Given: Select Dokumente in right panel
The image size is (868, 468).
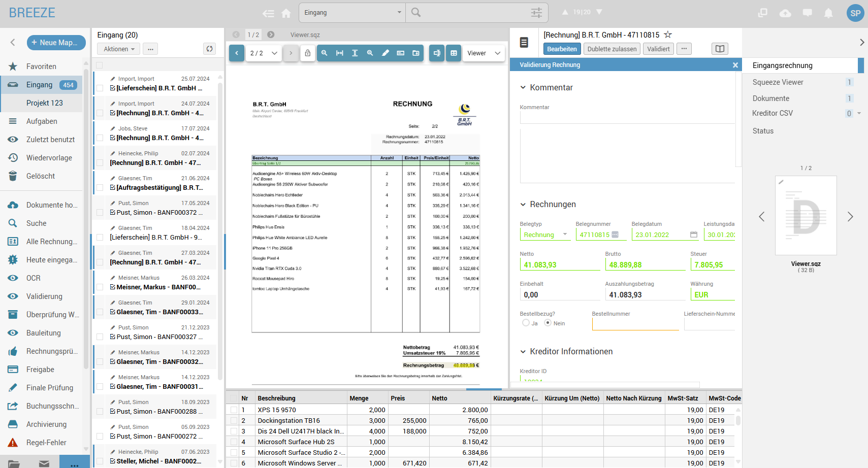Looking at the screenshot, I should [770, 98].
